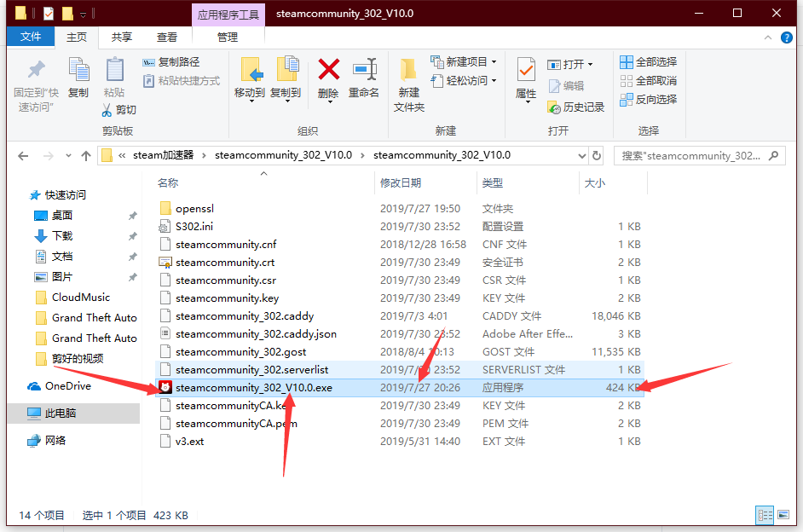
Task: Switch to Share (共享) tab
Action: point(122,37)
